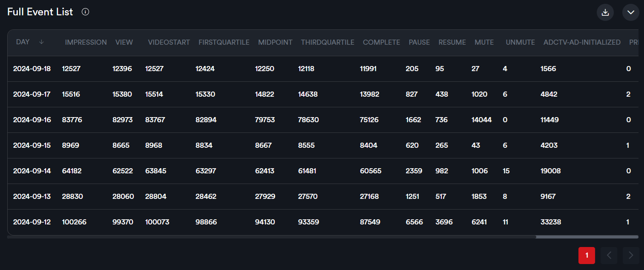Go to the previous page arrow

[609, 256]
